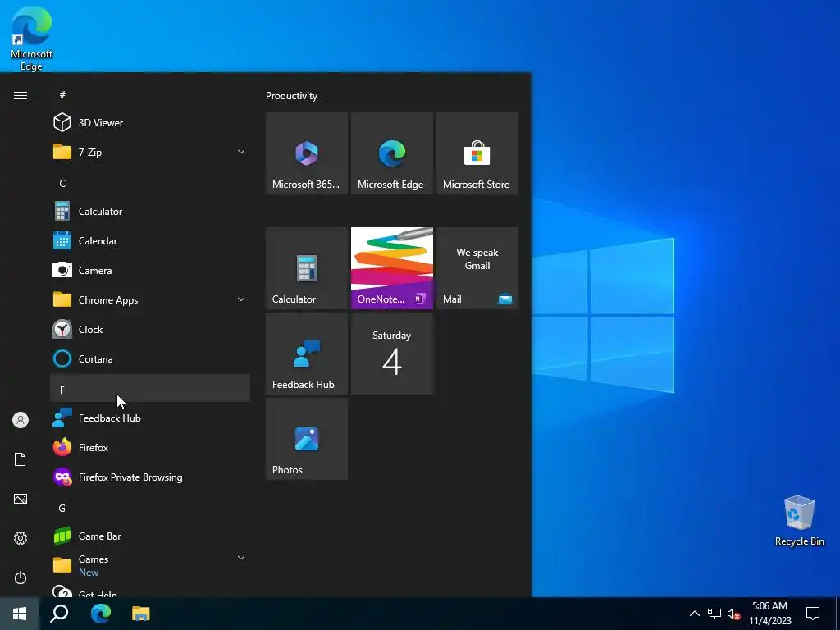The height and width of the screenshot is (630, 840).
Task: Open the Feedback Hub tile
Action: [x=307, y=354]
